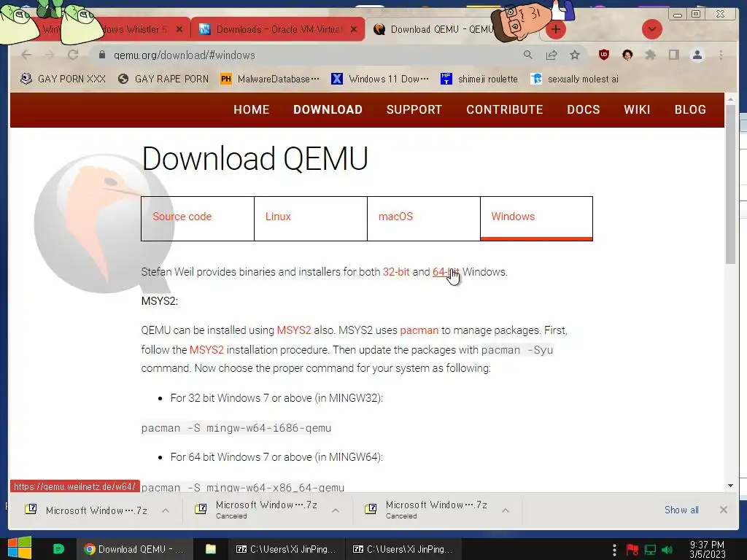This screenshot has width=747, height=560.
Task: Open the uBlock Origin extension
Action: click(x=603, y=55)
